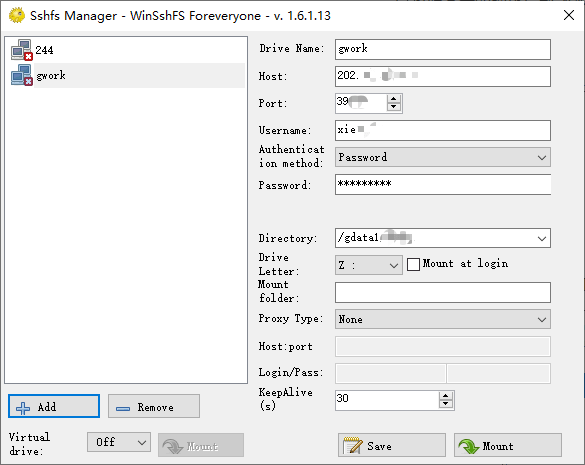
Task: Click the KeepAlive value field
Action: 387,400
